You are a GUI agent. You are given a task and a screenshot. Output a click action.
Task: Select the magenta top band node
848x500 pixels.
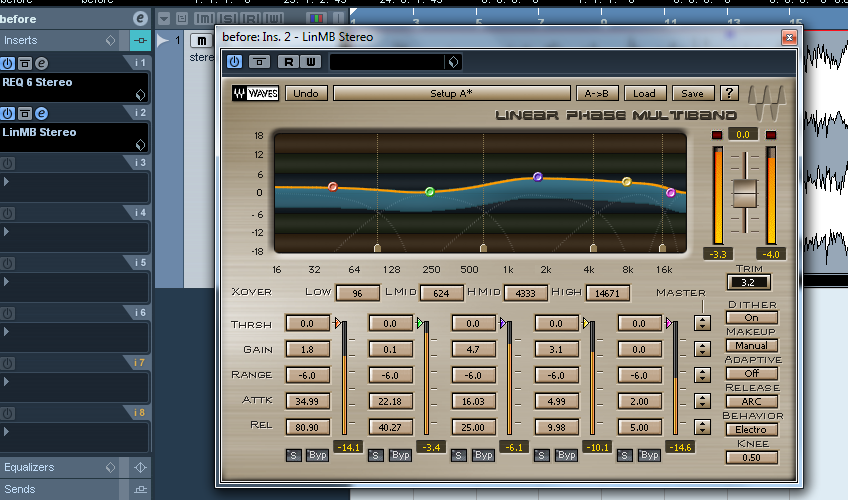tap(671, 192)
